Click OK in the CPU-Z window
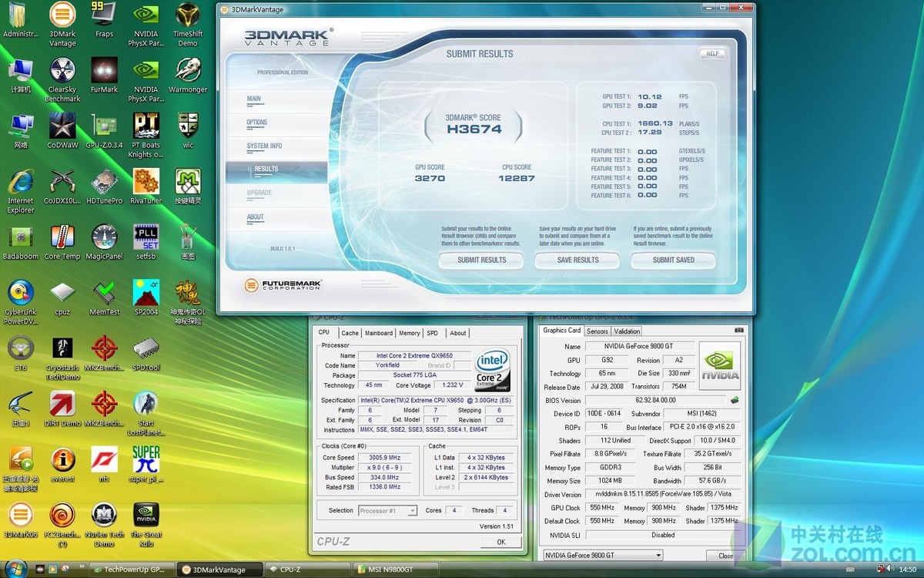924x578 pixels. coord(501,542)
